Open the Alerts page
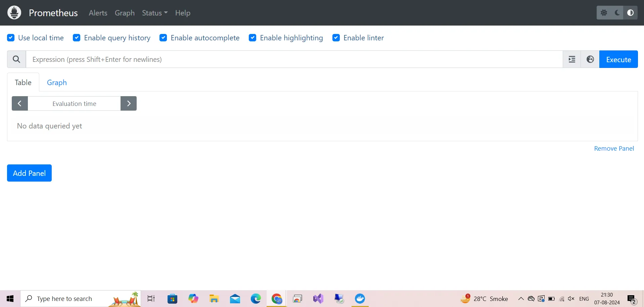 point(98,13)
